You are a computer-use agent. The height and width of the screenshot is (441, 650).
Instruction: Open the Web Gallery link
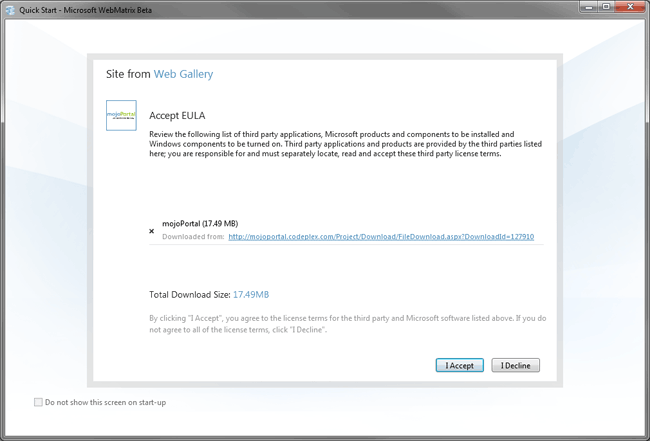pyautogui.click(x=183, y=74)
